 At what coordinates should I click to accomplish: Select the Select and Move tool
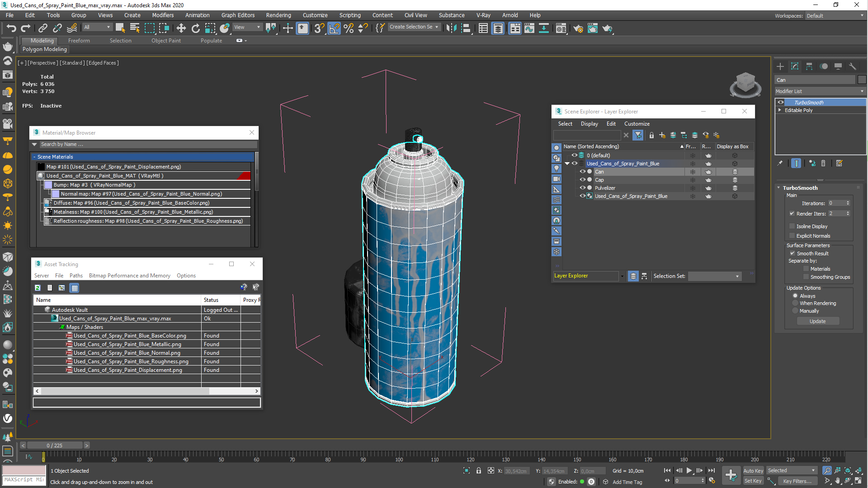point(181,28)
